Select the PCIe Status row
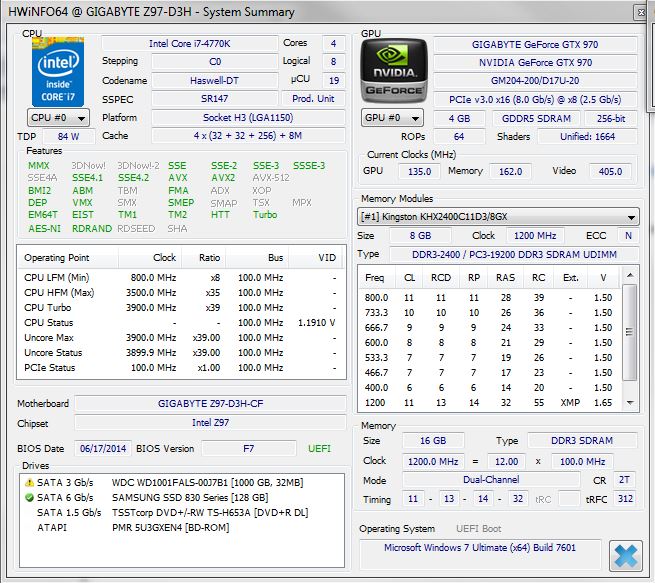The height and width of the screenshot is (583, 655). (x=181, y=368)
